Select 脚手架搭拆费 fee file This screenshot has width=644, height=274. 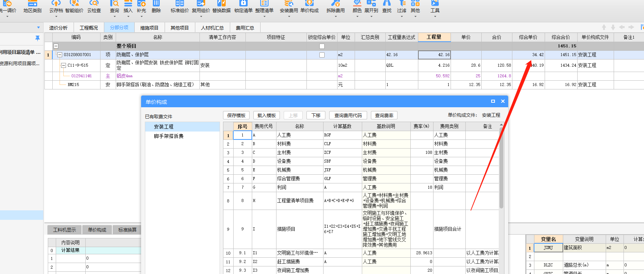coord(182,136)
